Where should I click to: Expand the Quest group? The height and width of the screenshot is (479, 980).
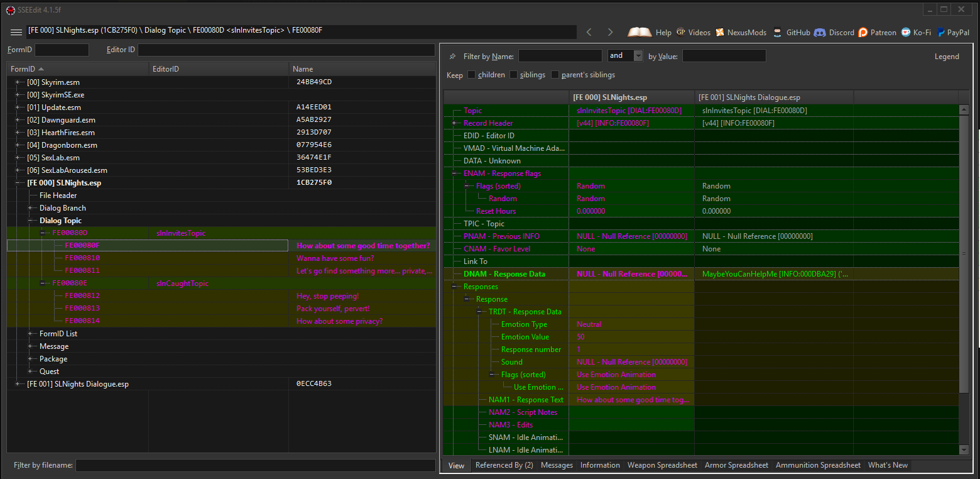click(31, 372)
